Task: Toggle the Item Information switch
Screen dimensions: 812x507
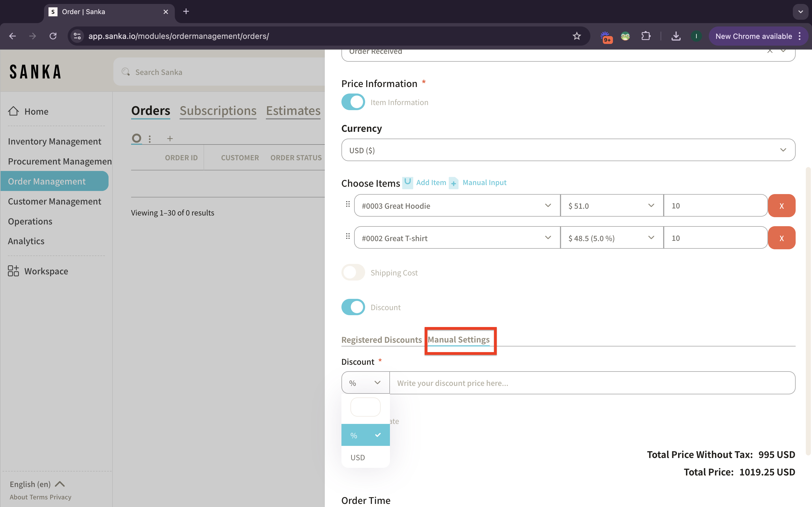Action: coord(353,102)
